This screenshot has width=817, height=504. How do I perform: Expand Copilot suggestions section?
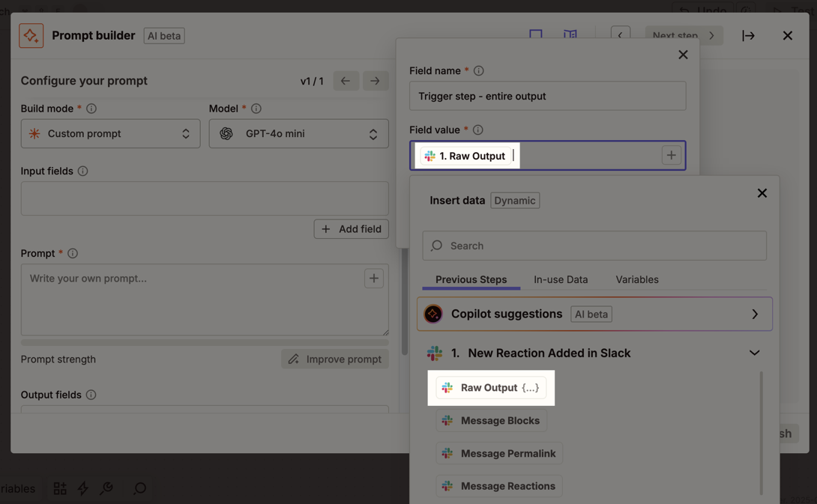click(754, 315)
